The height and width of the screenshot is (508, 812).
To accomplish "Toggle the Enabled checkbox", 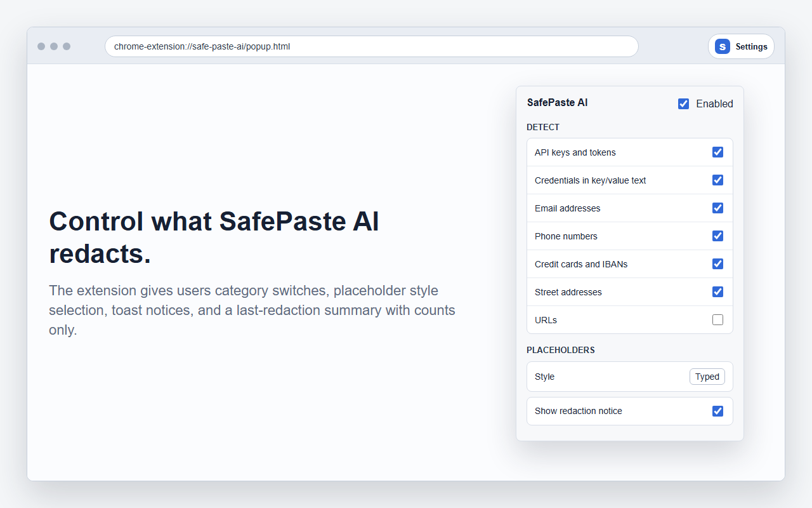I will click(683, 104).
